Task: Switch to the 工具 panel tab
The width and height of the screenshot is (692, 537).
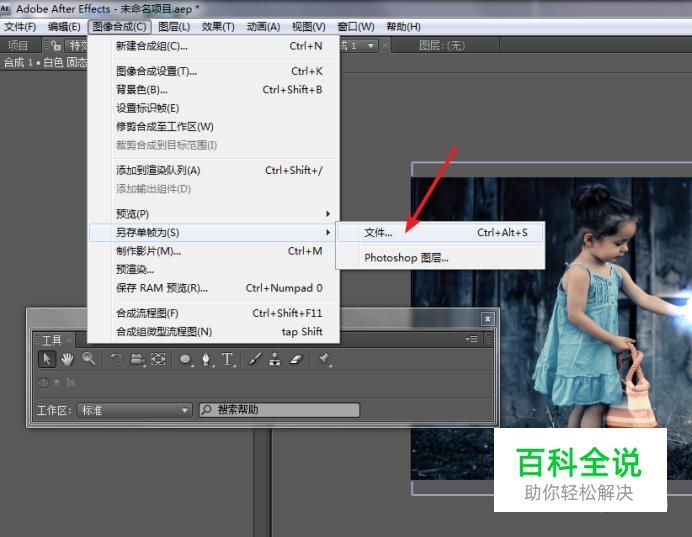Action: 52,340
